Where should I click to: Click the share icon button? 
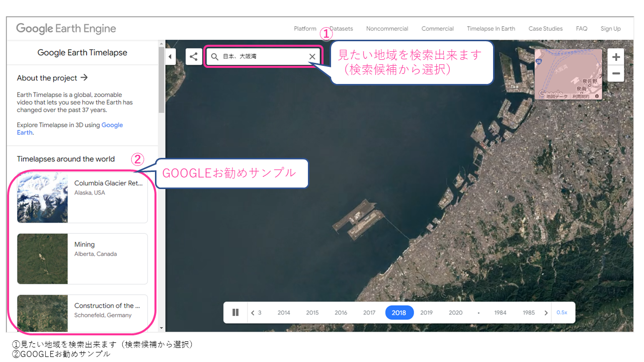(194, 56)
